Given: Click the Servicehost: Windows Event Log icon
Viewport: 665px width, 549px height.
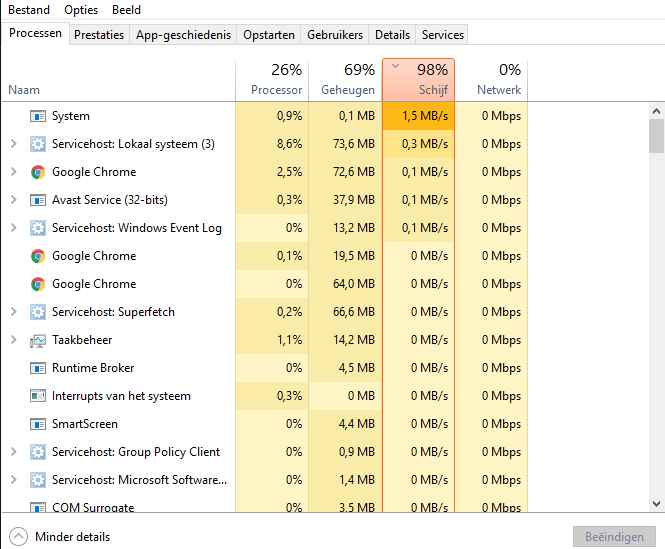Looking at the screenshot, I should tap(38, 228).
